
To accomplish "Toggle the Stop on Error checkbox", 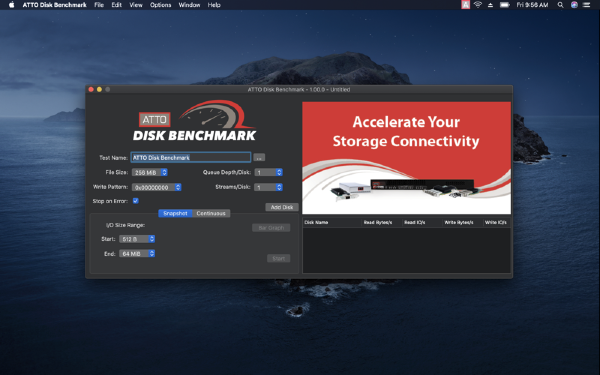I will [135, 201].
